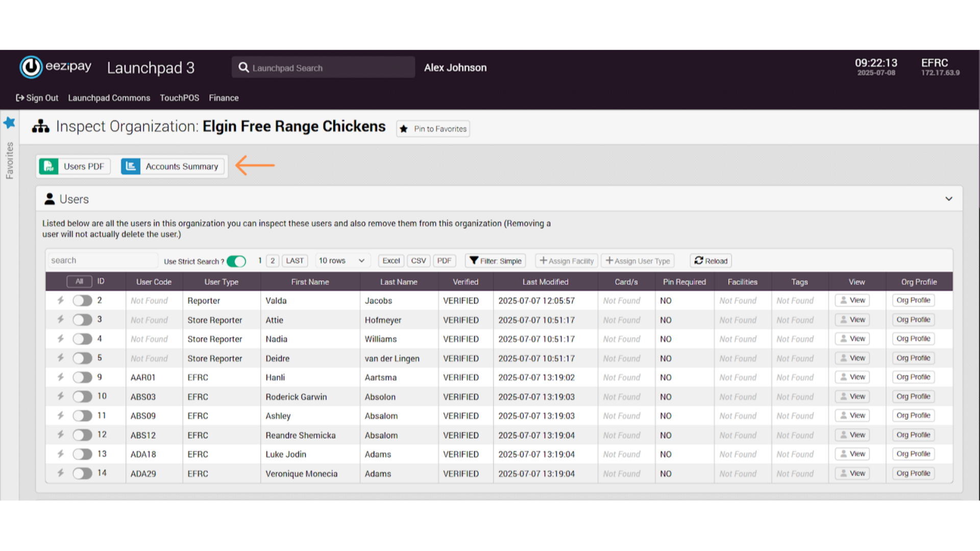The image size is (980, 551).
Task: Sort by the Verified column header
Action: [465, 282]
